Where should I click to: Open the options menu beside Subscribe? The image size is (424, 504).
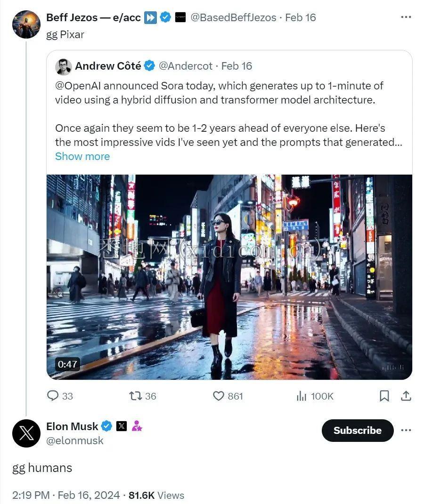click(406, 430)
